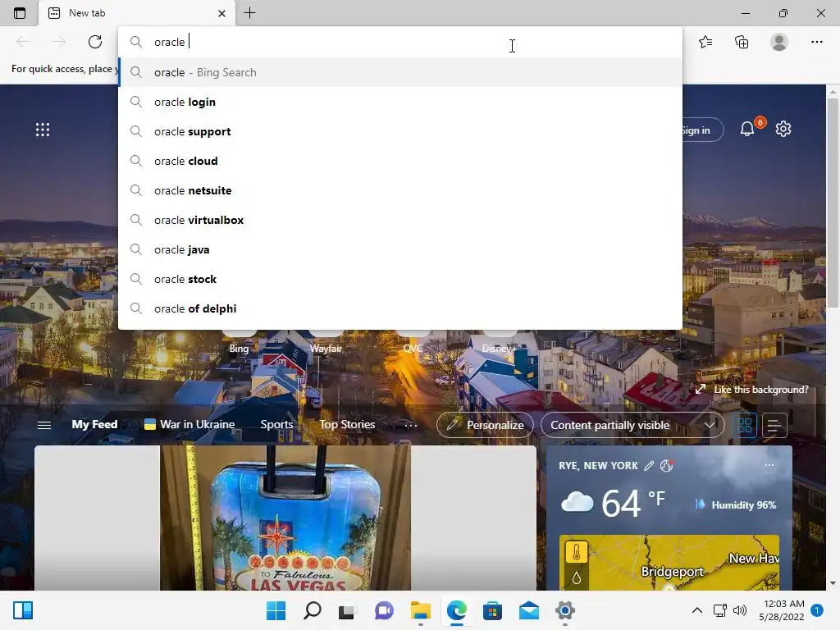Select the oracle - Bing Search suggestion
This screenshot has height=630, width=840.
tap(400, 72)
